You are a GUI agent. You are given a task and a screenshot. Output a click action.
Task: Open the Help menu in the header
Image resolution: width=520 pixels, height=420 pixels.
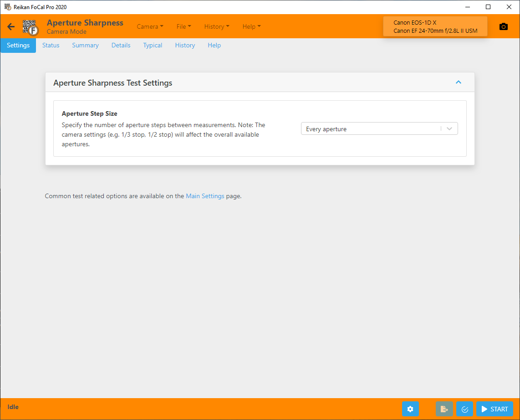[x=251, y=27]
